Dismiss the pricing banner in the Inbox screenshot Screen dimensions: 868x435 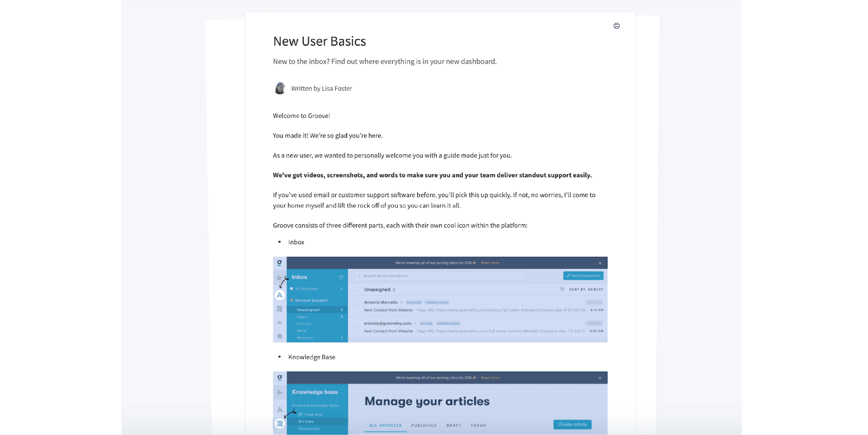(600, 263)
